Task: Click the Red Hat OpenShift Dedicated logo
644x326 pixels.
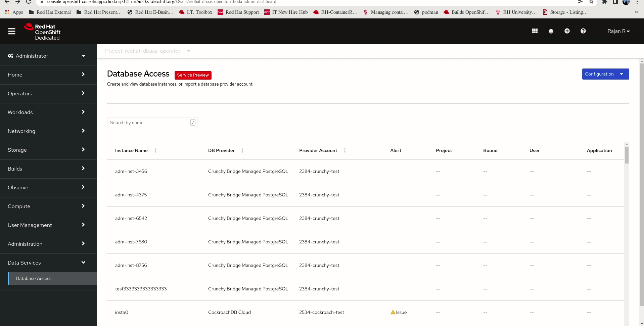Action: click(x=42, y=32)
